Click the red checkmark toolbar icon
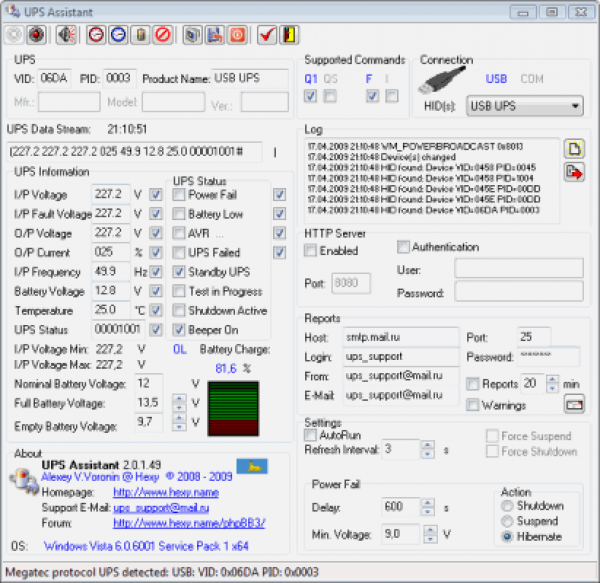Screen dimensions: 600x583 pos(267,35)
